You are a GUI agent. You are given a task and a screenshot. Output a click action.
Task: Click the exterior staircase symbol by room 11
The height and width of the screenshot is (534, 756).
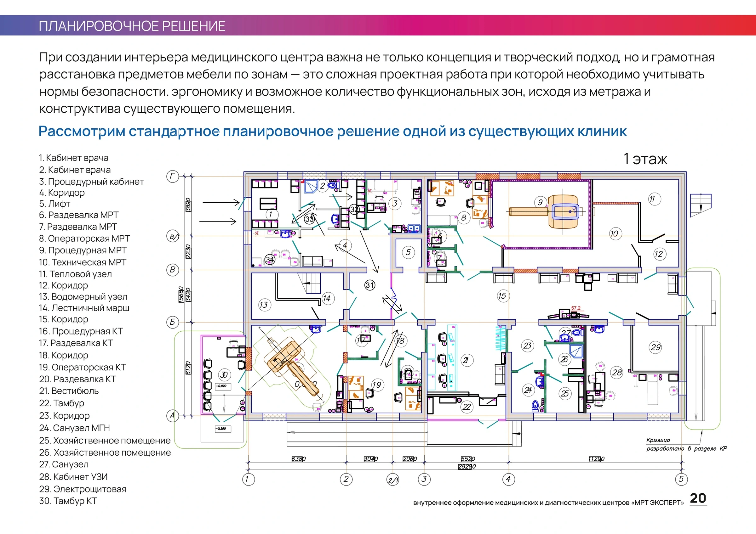[701, 205]
